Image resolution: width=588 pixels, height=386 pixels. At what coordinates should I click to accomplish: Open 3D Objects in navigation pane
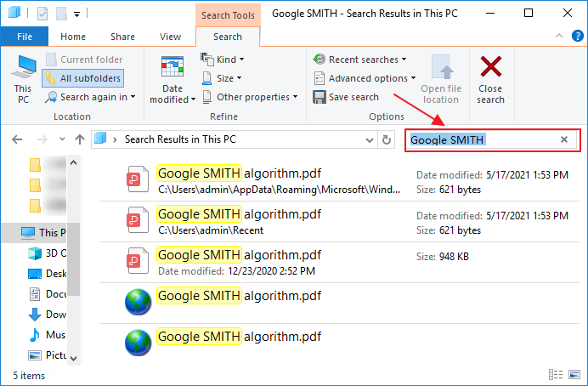pyautogui.click(x=48, y=253)
